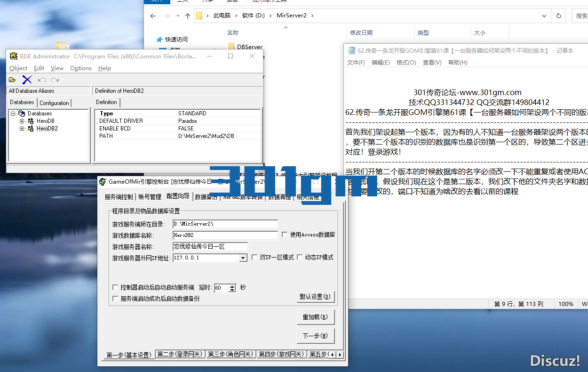Open Notepad 查看(V) menu

tap(432, 62)
